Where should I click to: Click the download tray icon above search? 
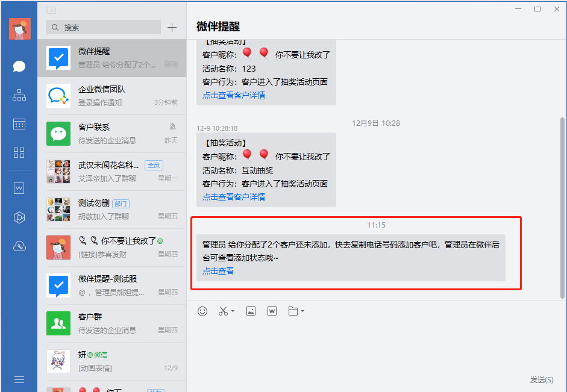pos(51,10)
